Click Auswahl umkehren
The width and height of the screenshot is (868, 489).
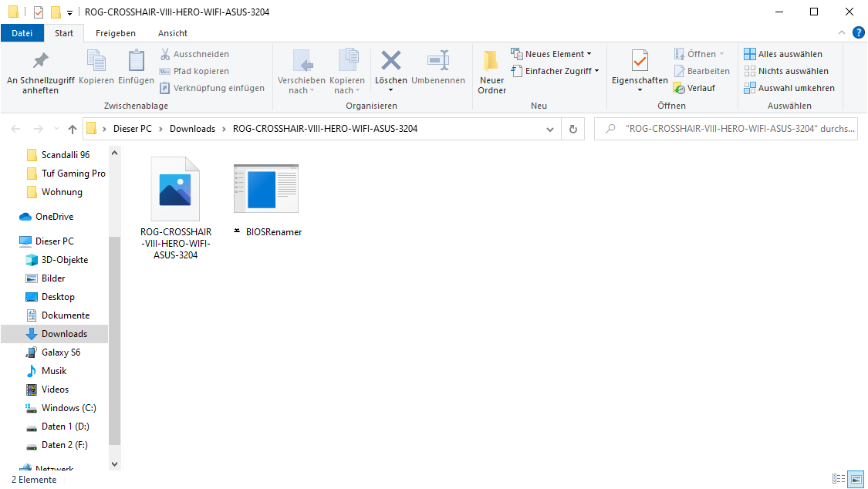point(789,88)
